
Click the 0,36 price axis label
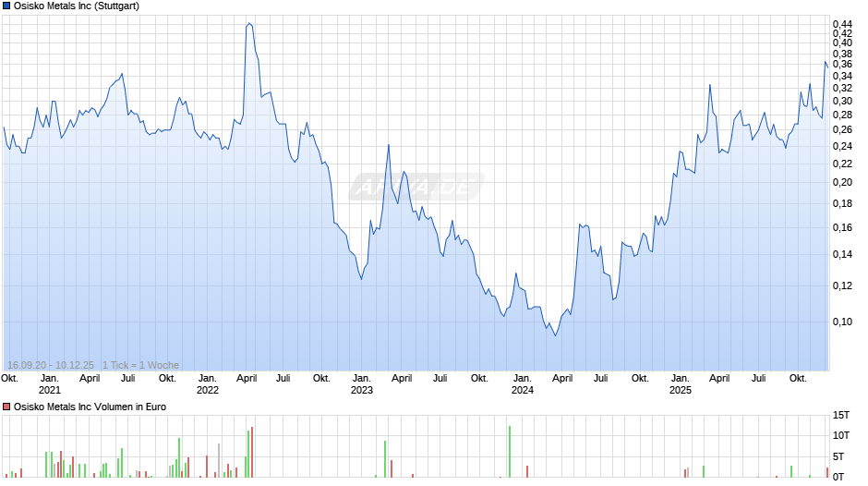coord(842,65)
